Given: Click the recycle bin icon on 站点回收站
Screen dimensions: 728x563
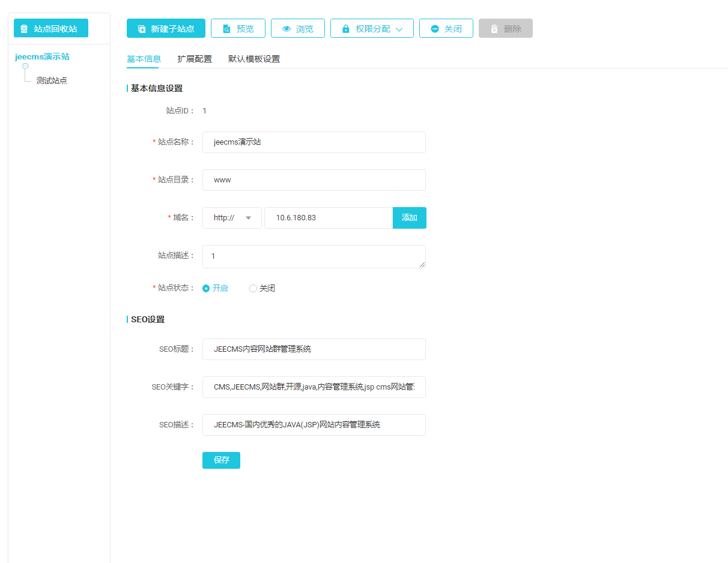Looking at the screenshot, I should [x=24, y=29].
